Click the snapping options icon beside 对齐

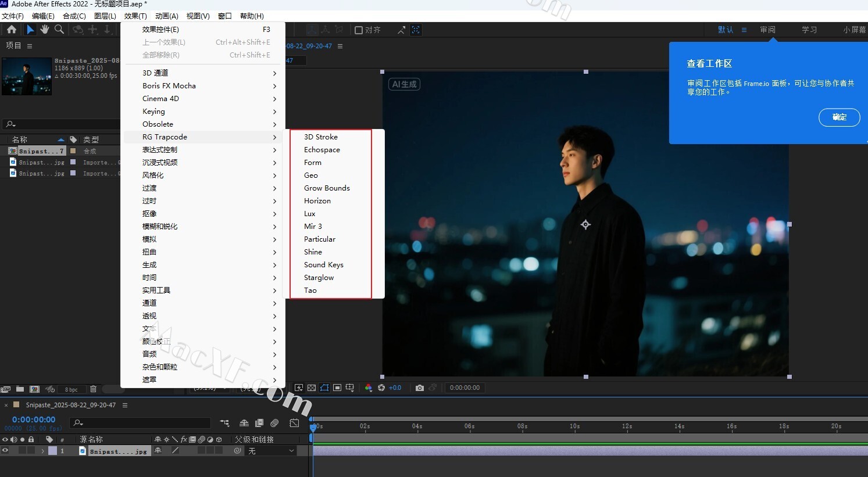click(x=401, y=30)
